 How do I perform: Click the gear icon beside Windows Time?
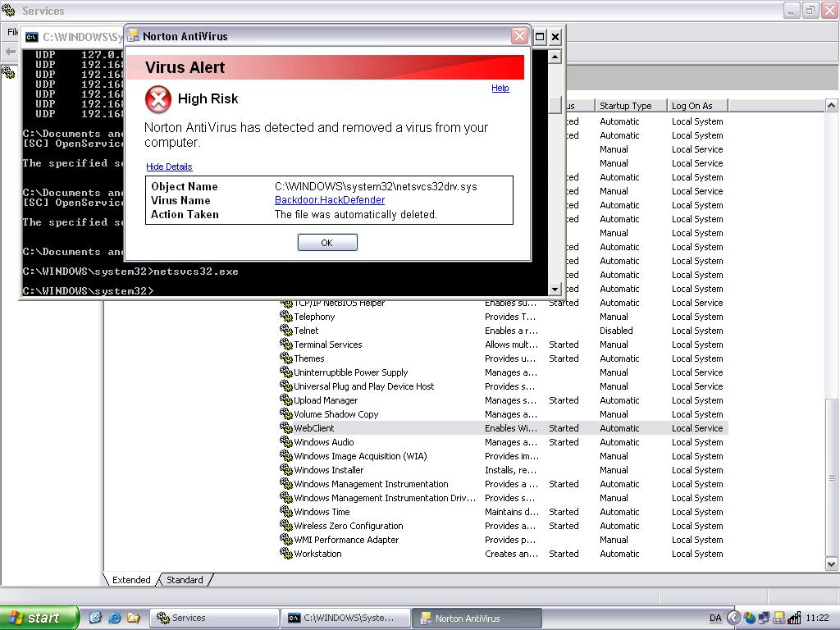click(286, 511)
